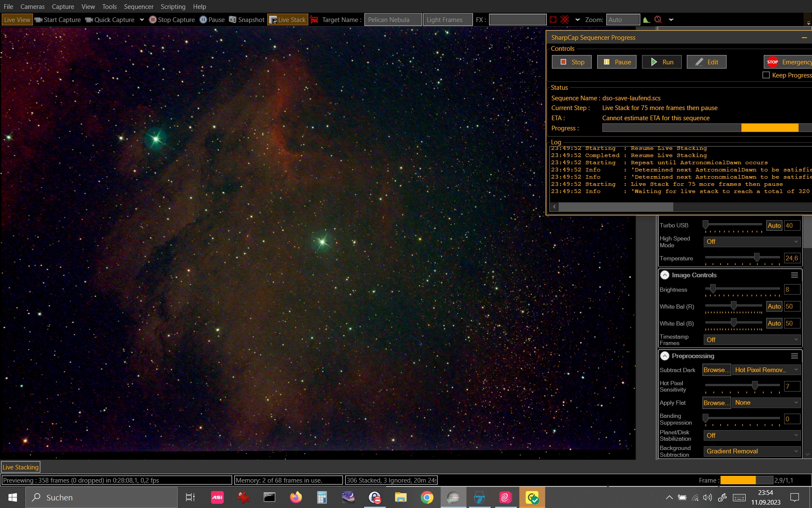Viewport: 812px width, 508px height.
Task: Click the red INC icon before Target Name
Action: tap(314, 20)
